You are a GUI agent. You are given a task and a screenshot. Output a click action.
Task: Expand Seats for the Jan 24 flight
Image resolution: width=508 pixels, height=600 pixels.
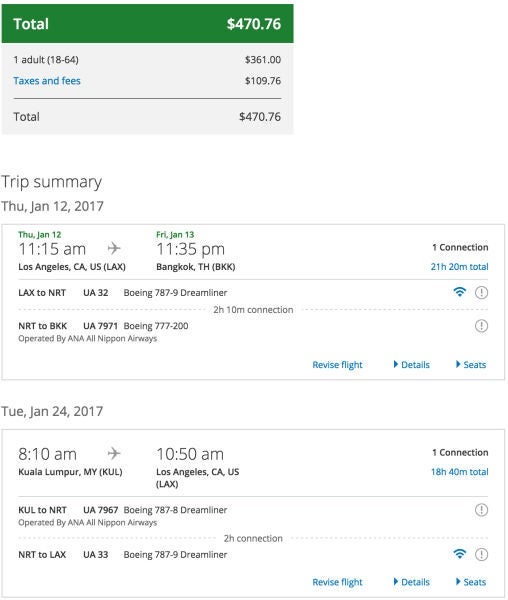[x=471, y=582]
